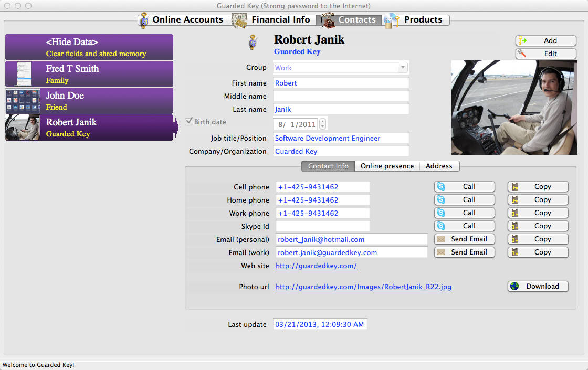Click the Last update timestamp field
Viewport: 588px width, 370px height.
tap(320, 325)
